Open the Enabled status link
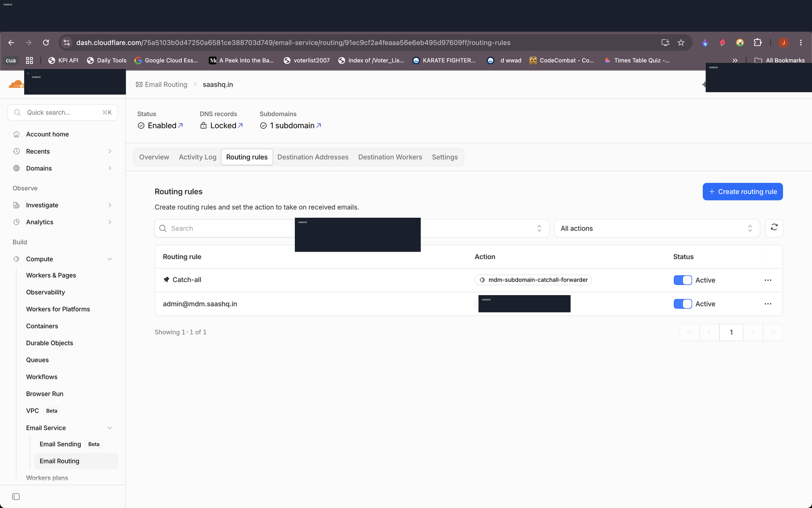Image resolution: width=812 pixels, height=508 pixels. (165, 125)
